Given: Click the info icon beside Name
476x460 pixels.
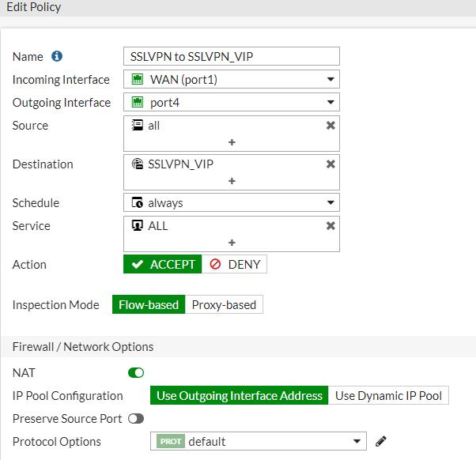Looking at the screenshot, I should tap(57, 57).
